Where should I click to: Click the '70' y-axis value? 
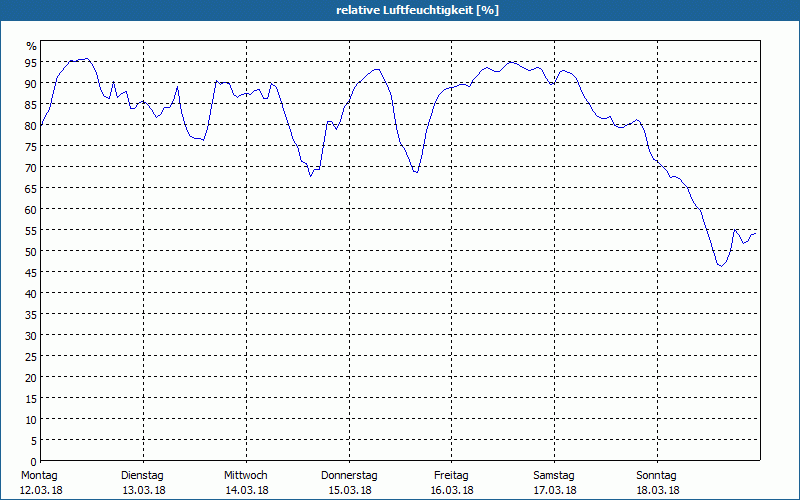[x=31, y=168]
